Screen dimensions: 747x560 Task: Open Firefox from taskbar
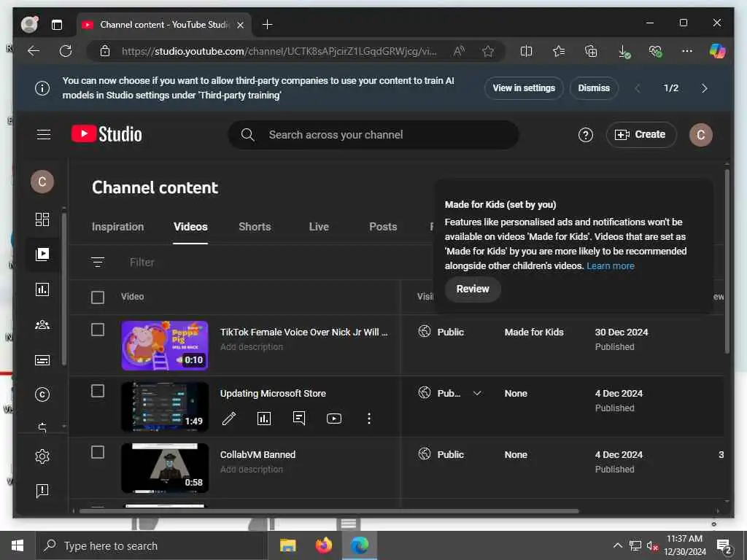coord(324,545)
